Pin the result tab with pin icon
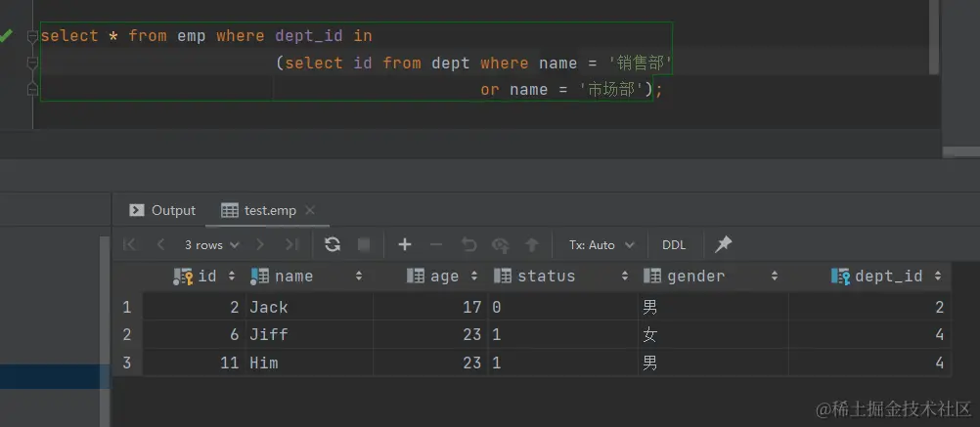The height and width of the screenshot is (427, 980). coord(724,244)
